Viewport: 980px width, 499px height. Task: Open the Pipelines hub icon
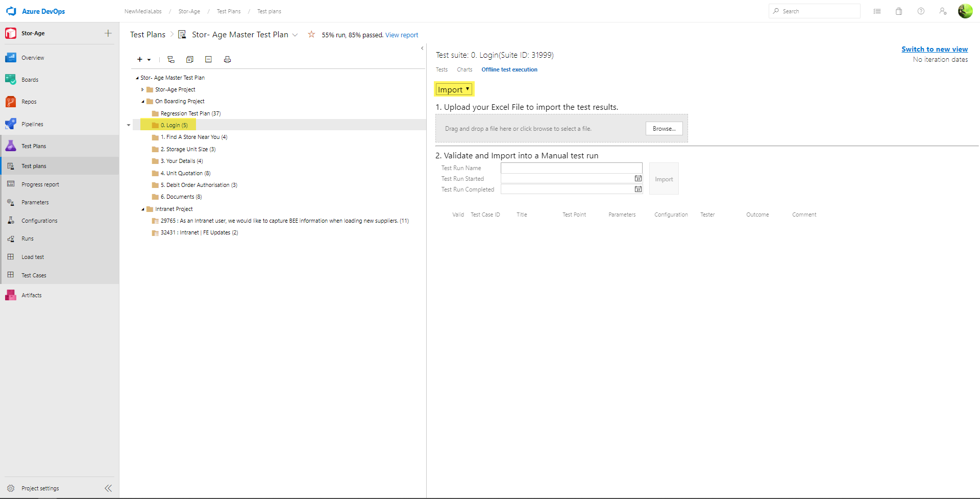click(11, 124)
